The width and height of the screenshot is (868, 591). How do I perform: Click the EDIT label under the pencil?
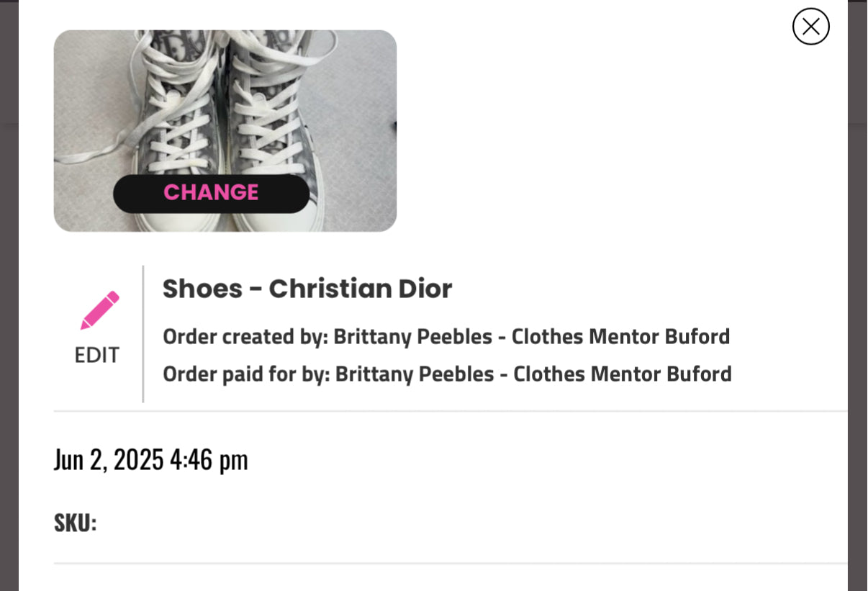(x=97, y=355)
